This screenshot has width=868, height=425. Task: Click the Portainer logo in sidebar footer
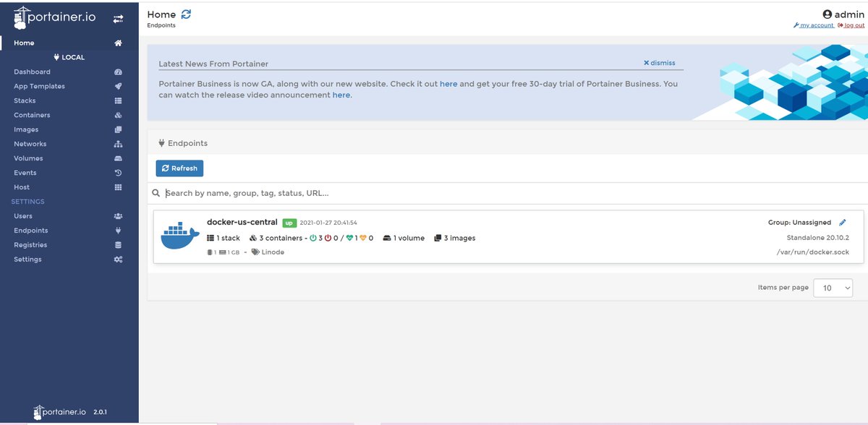(x=61, y=412)
